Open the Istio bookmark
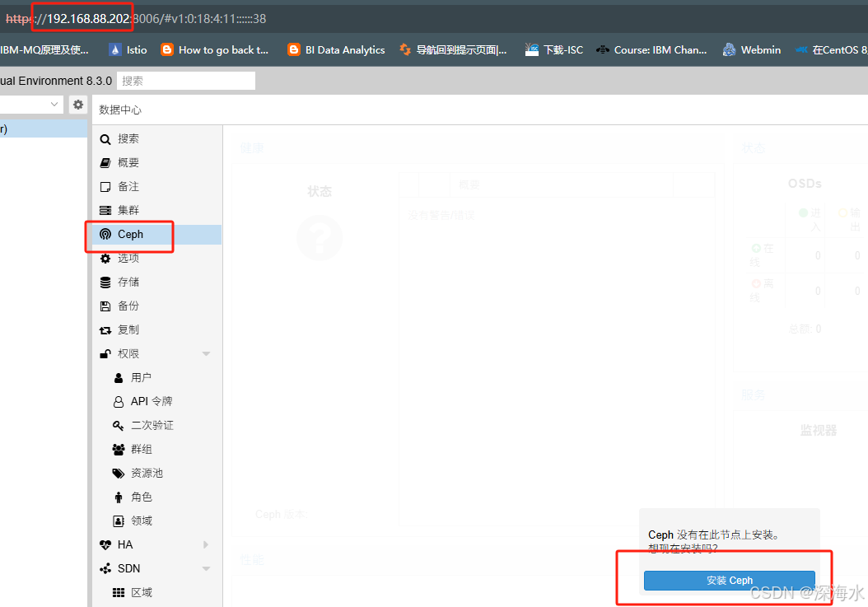 (128, 50)
